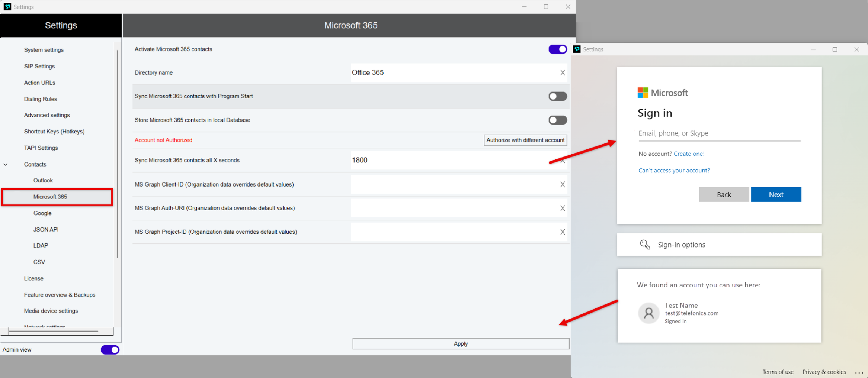
Task: Open SIP Settings in sidebar
Action: click(x=39, y=66)
